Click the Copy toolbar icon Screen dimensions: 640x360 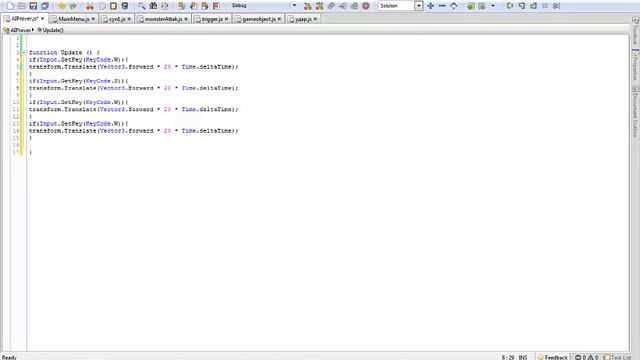[x=102, y=6]
